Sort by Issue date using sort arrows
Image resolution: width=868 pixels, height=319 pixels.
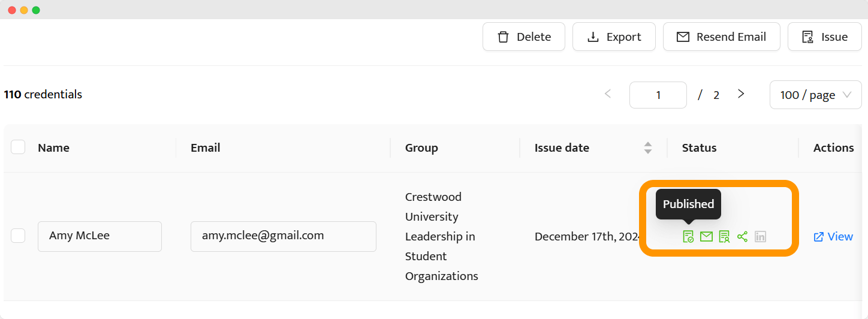coord(647,148)
